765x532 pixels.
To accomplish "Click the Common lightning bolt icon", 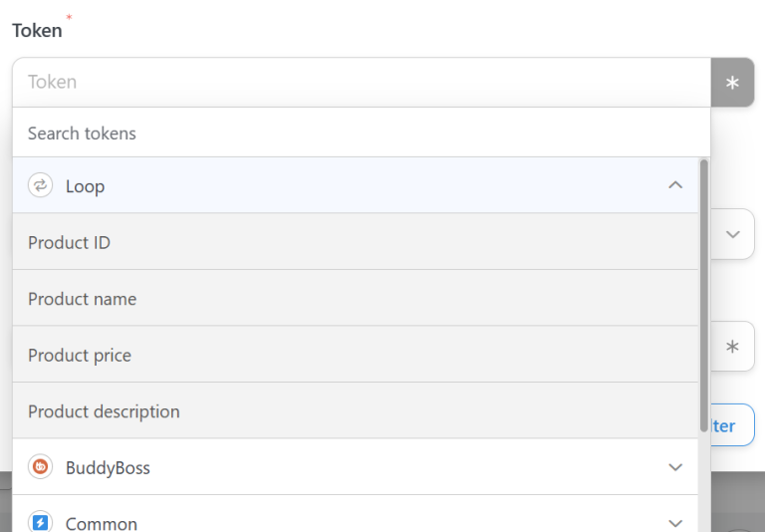I will coord(40,522).
